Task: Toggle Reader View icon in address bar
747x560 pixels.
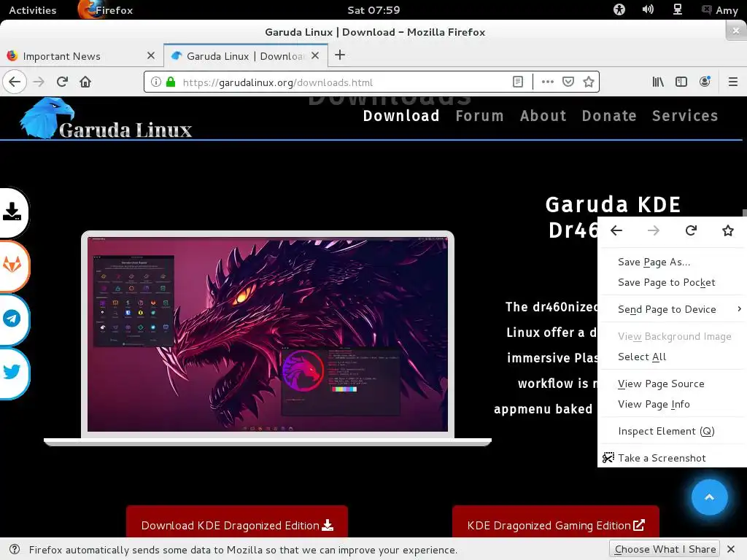Action: point(518,82)
